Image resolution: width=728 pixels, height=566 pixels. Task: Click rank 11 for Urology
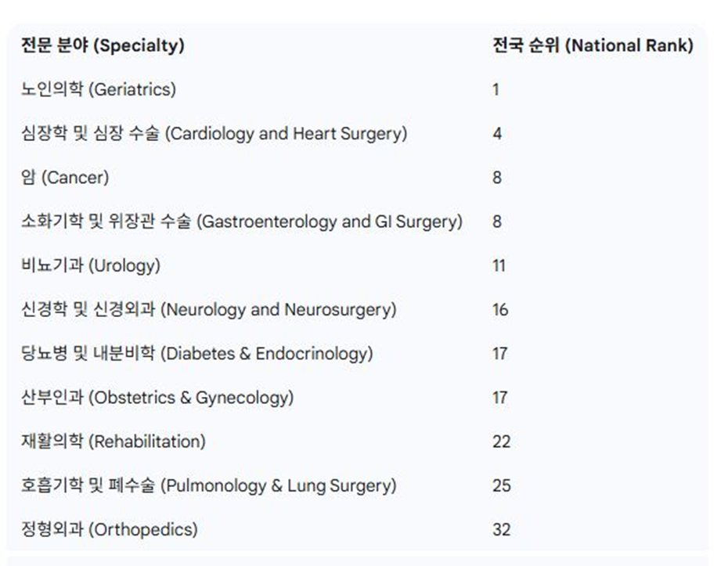click(x=499, y=265)
